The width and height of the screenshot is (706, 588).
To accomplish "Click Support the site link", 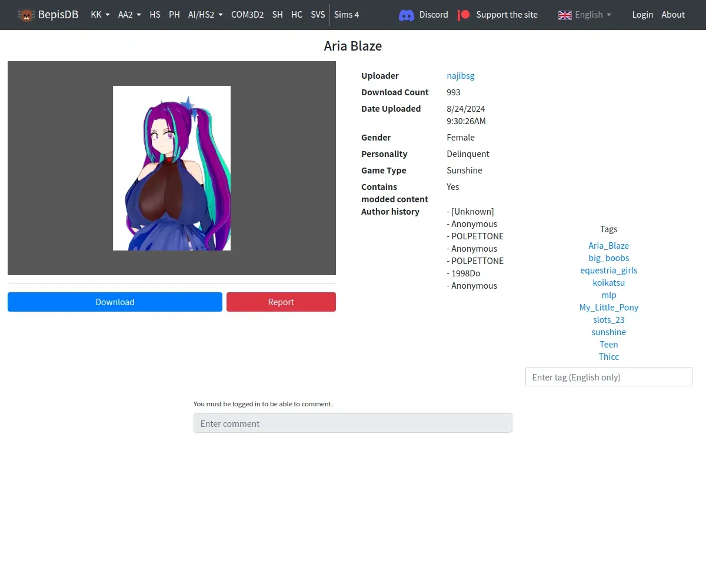I will click(x=507, y=15).
